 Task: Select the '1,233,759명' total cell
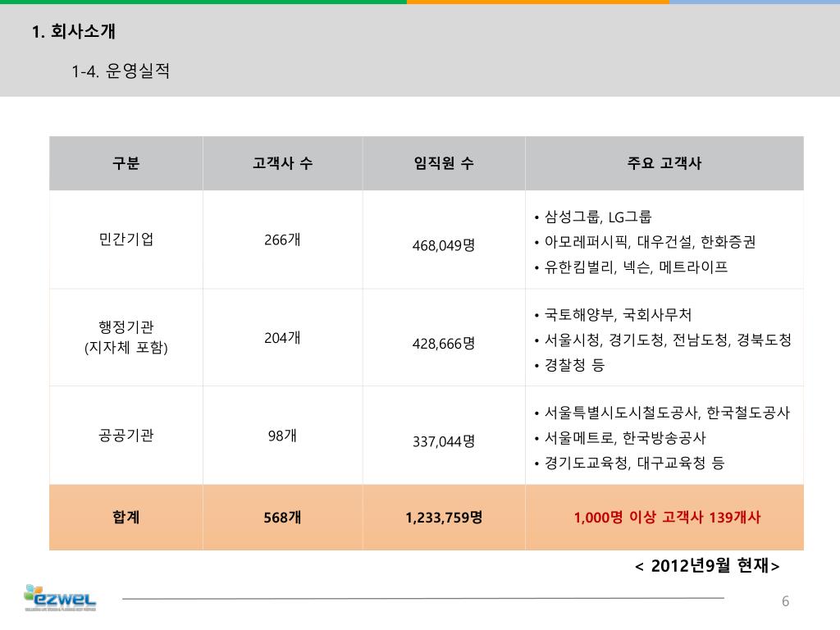444,518
